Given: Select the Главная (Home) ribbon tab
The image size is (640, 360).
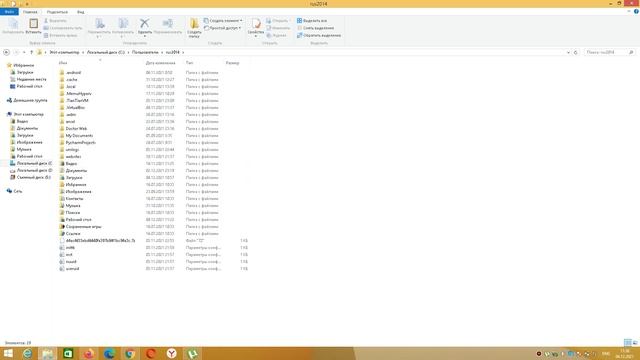Looking at the screenshot, I should point(30,12).
